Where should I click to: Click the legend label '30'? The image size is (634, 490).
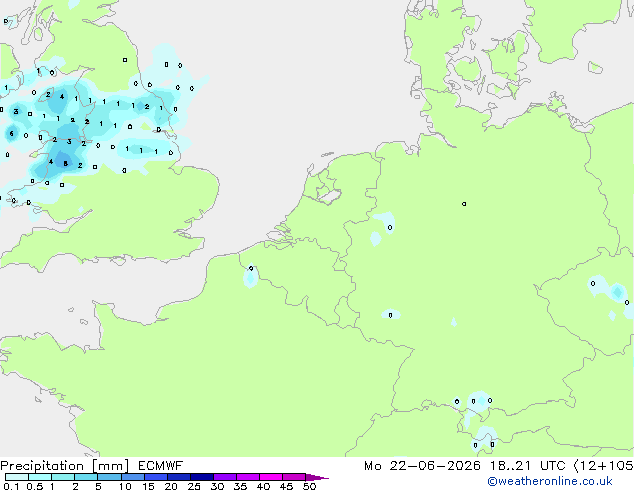[x=217, y=486]
